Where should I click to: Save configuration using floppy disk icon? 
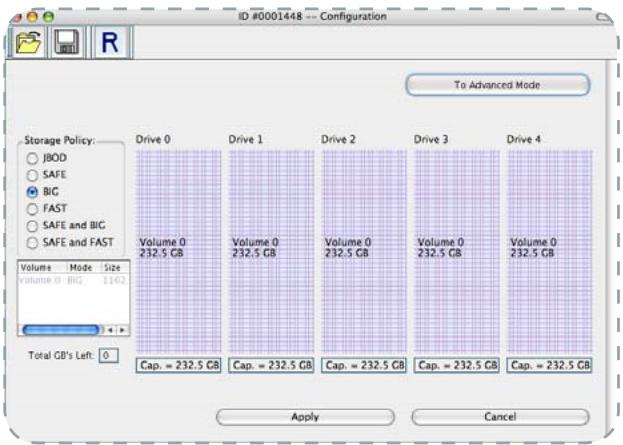pos(67,42)
